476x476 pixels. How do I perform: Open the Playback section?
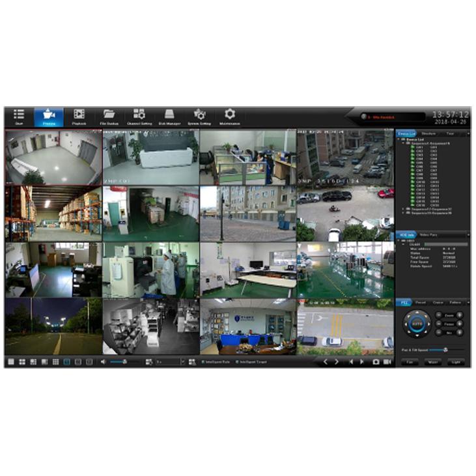coord(79,117)
